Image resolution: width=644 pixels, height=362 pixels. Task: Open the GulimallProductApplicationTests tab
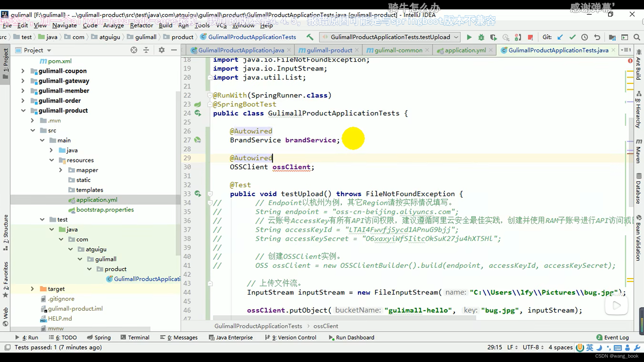pyautogui.click(x=558, y=50)
